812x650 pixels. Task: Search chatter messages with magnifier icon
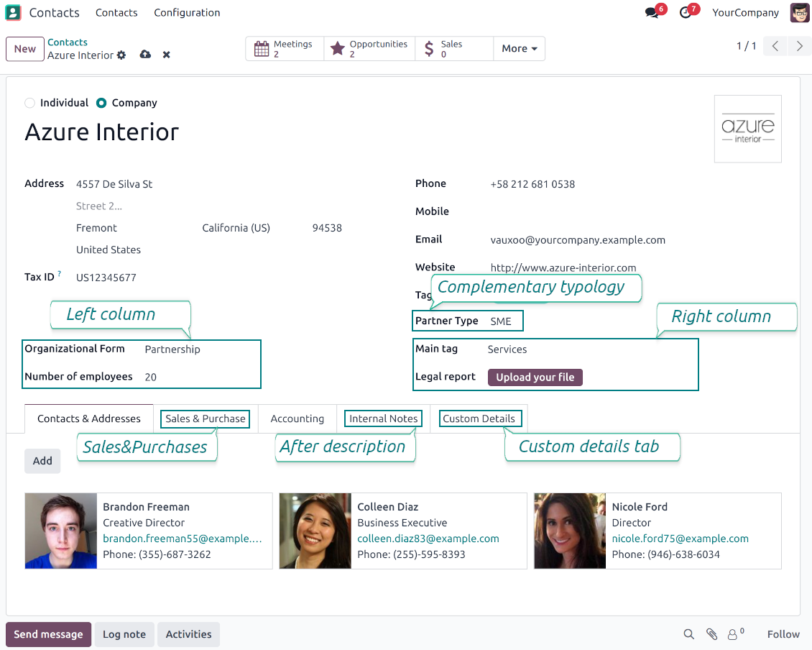coord(688,634)
